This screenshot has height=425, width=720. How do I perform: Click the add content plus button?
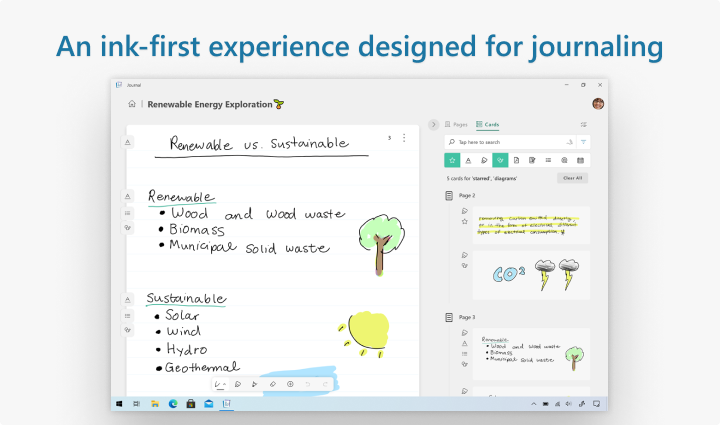click(x=290, y=384)
